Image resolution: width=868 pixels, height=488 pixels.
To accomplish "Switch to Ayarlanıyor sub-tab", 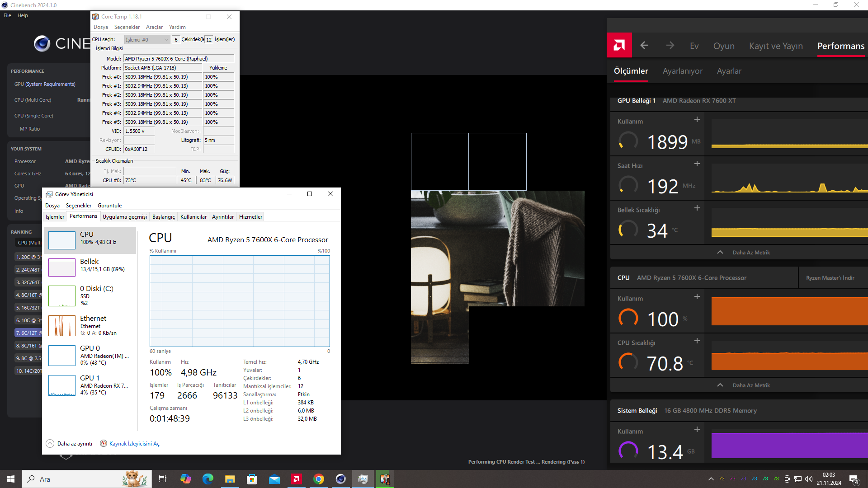I will (683, 71).
